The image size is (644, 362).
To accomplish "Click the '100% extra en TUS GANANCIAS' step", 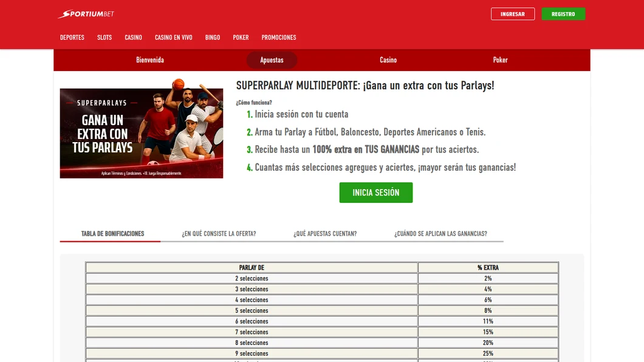I will 367,149.
